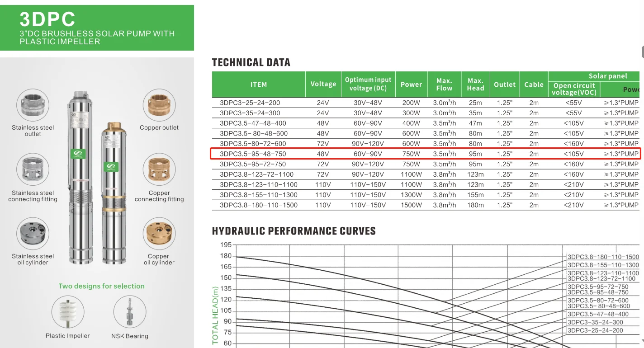Screen dimensions: 644x348
Task: Click the Solar panel header
Action: click(608, 76)
